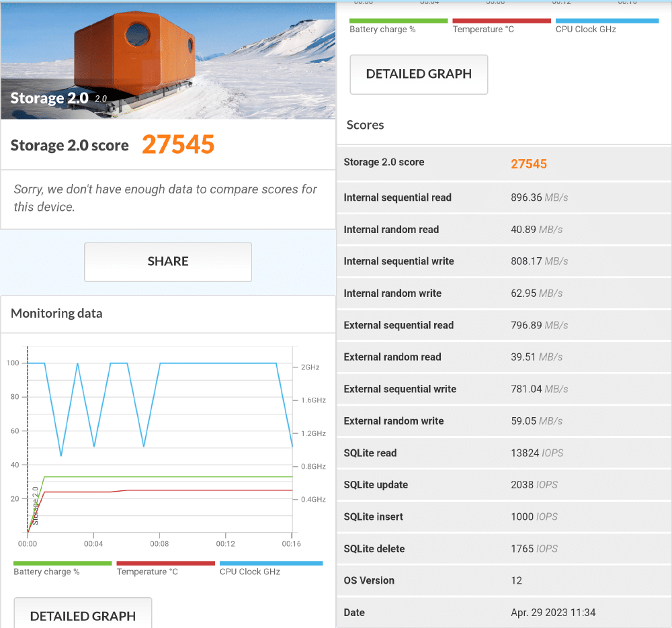
Task: Select the SQLite read score row
Action: coord(504,453)
